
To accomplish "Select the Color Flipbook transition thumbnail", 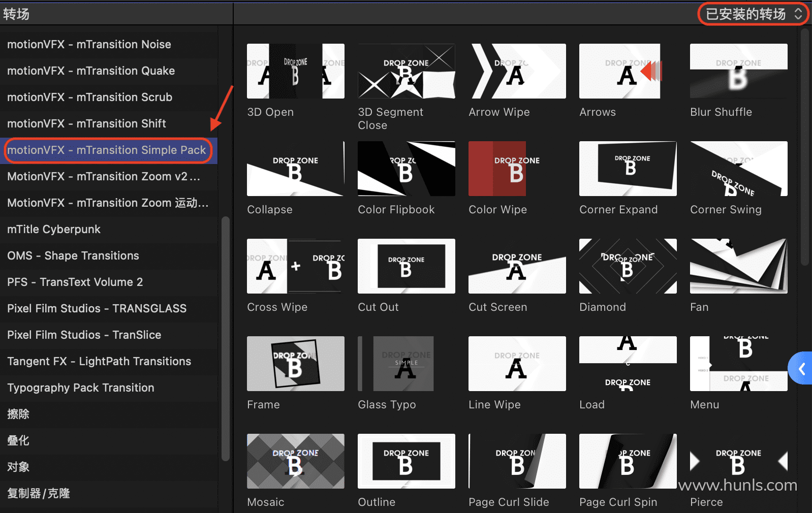I will tap(407, 169).
